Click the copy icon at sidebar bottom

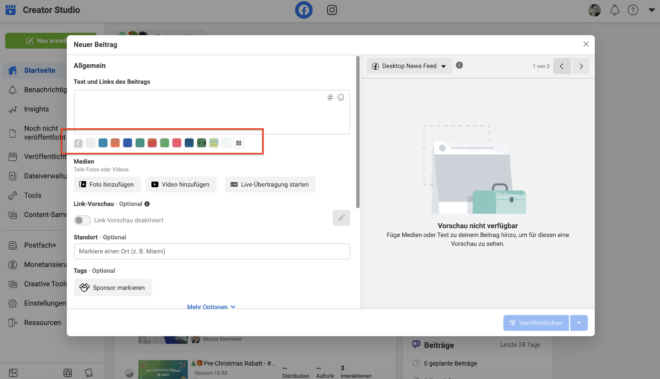click(x=88, y=373)
